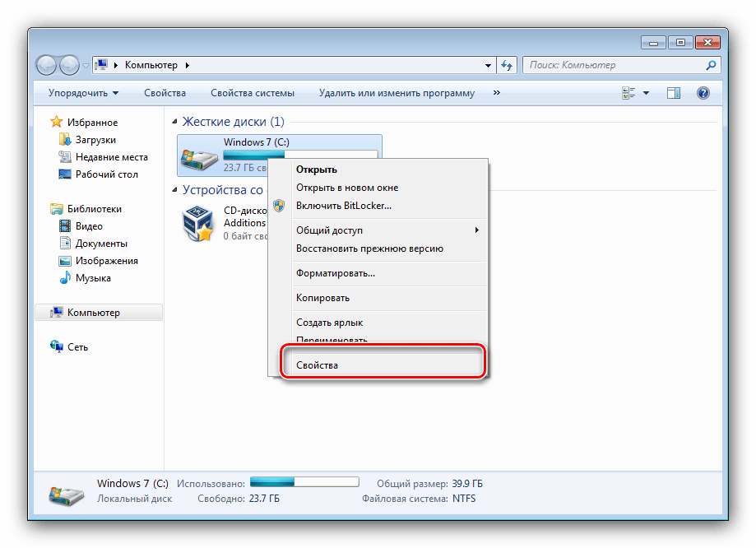Open the address bar history dropdown
This screenshot has height=548, width=756.
click(488, 65)
